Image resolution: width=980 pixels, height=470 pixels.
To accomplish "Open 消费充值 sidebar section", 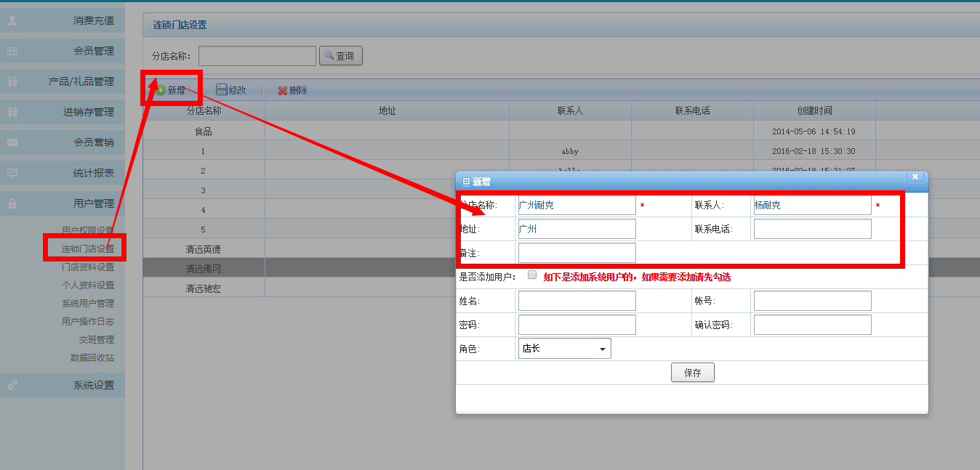I will (63, 20).
